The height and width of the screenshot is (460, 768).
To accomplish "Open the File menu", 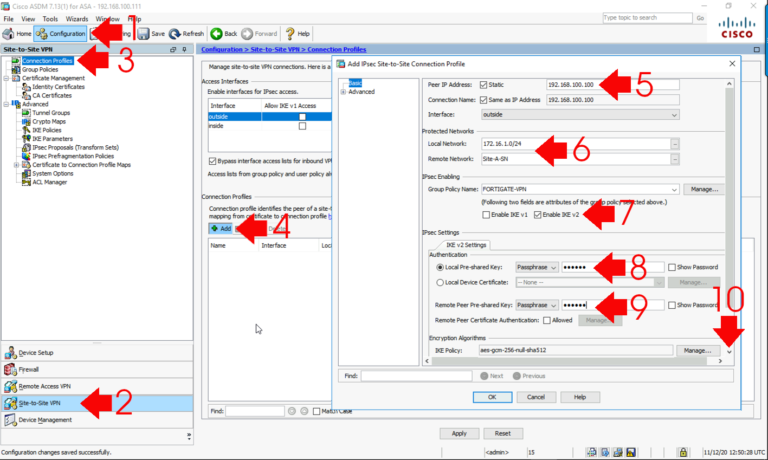I will 9,19.
